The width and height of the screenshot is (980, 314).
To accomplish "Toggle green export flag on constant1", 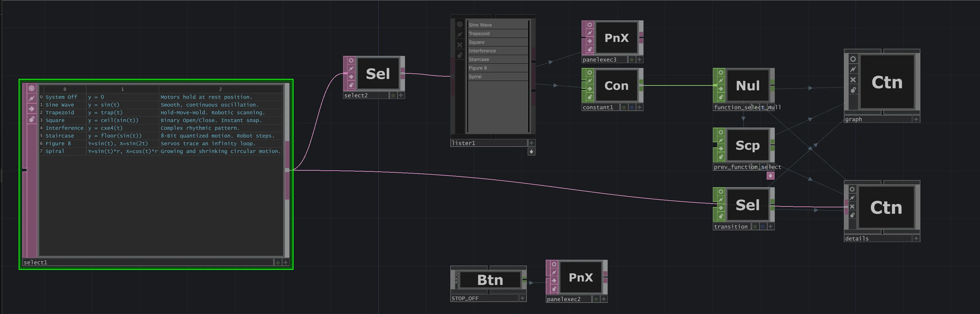I will tap(624, 107).
